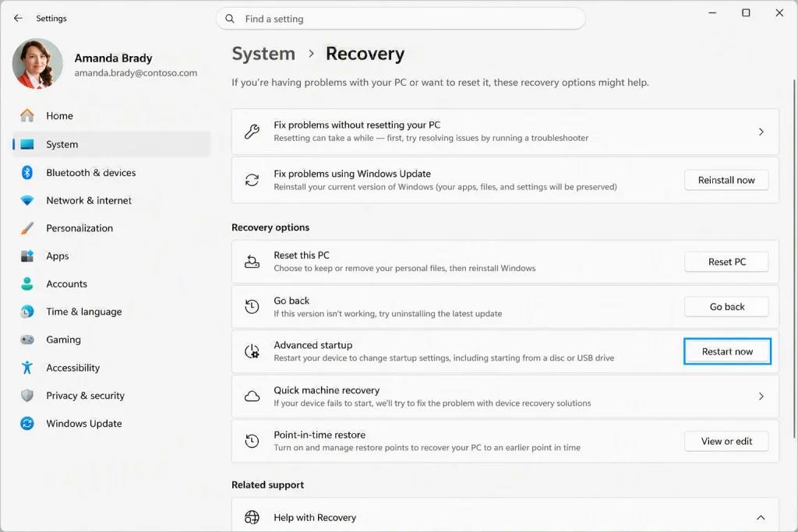Open Personalization settings
798x532 pixels.
(111, 228)
